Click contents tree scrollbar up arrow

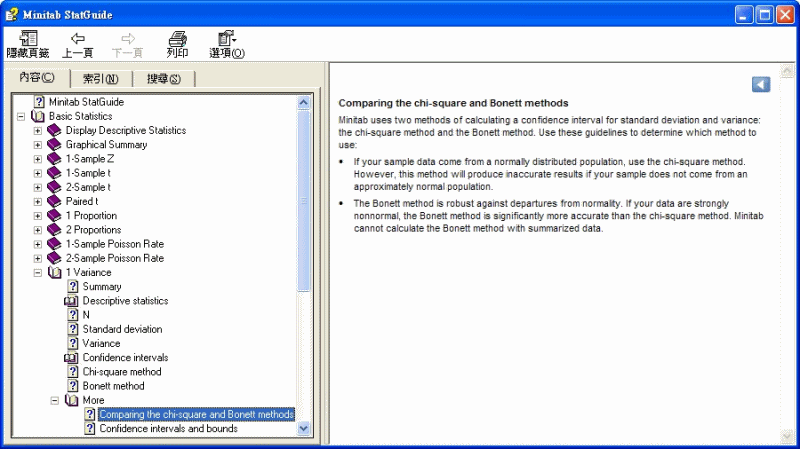[x=304, y=103]
